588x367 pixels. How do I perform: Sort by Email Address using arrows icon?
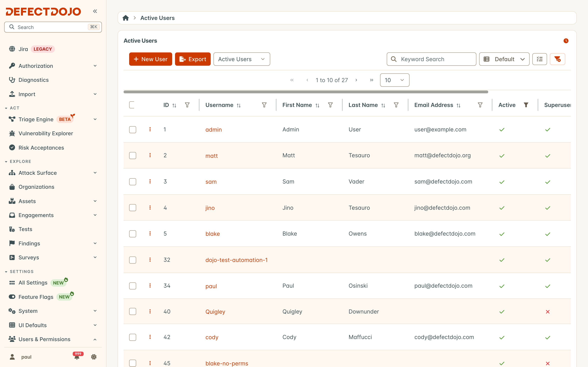458,105
